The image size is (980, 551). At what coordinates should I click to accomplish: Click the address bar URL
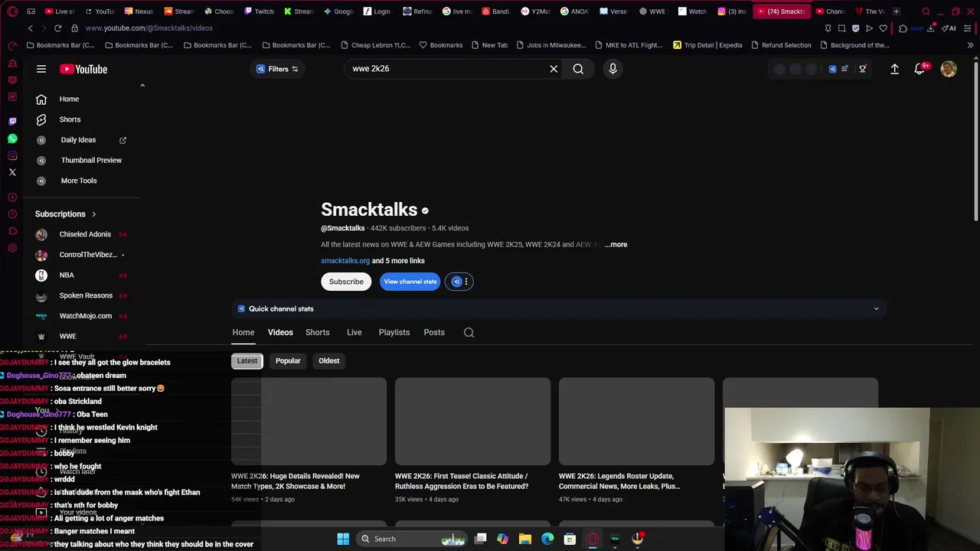tap(149, 28)
